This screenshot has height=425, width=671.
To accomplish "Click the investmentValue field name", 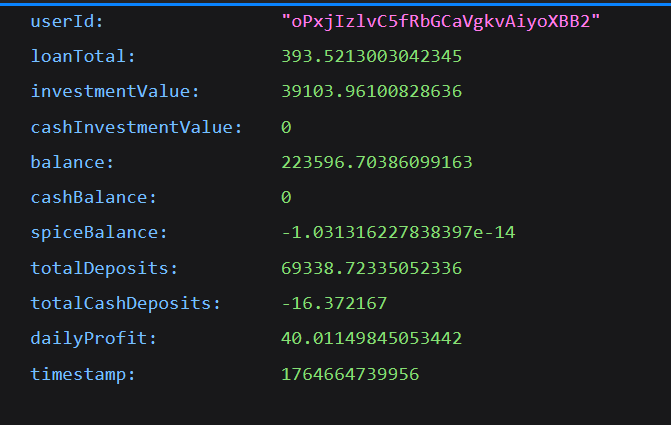I will click(x=115, y=91).
